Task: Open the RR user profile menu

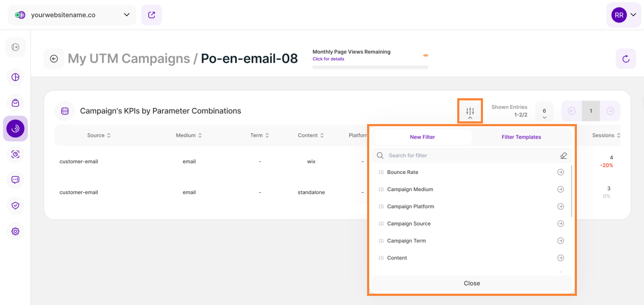Action: click(624, 15)
